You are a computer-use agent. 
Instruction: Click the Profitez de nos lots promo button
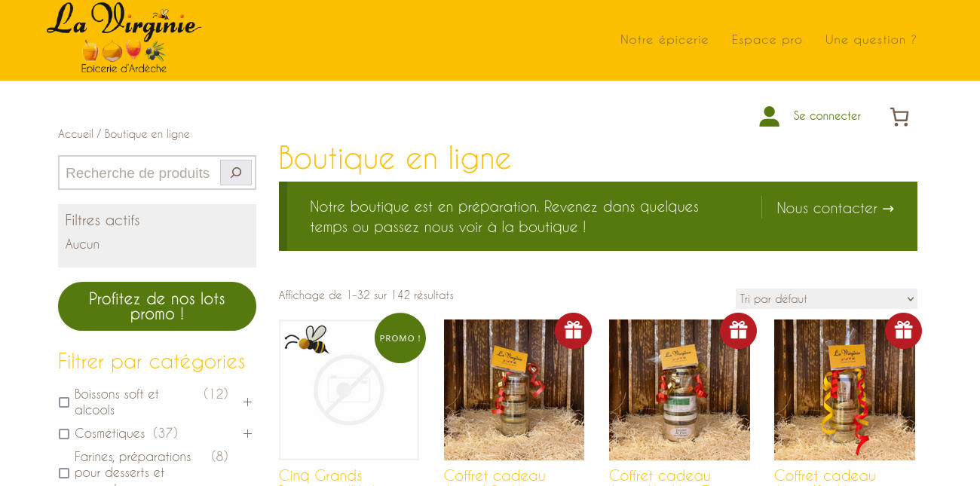[157, 306]
